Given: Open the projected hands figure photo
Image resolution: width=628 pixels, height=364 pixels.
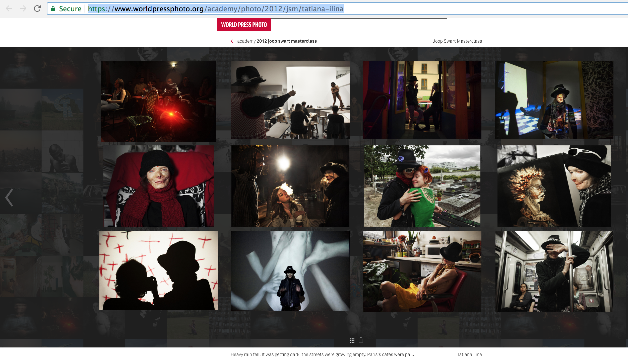Looking at the screenshot, I should (x=290, y=271).
